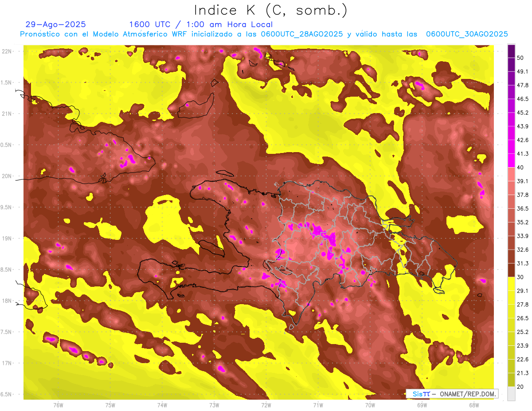The height and width of the screenshot is (411, 532).
Task: Click the legend value '33.9'
Action: pyautogui.click(x=522, y=236)
